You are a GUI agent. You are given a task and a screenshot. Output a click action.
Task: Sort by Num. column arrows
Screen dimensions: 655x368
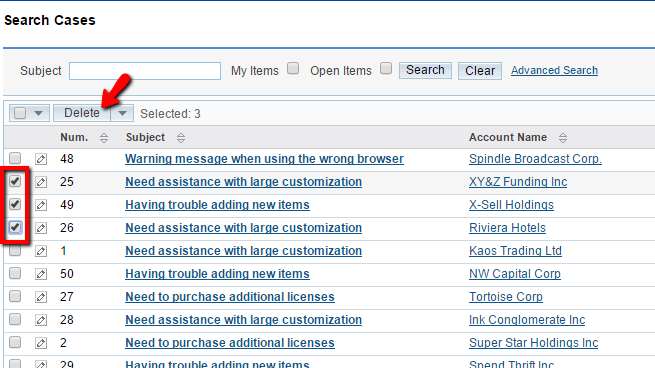(x=104, y=138)
